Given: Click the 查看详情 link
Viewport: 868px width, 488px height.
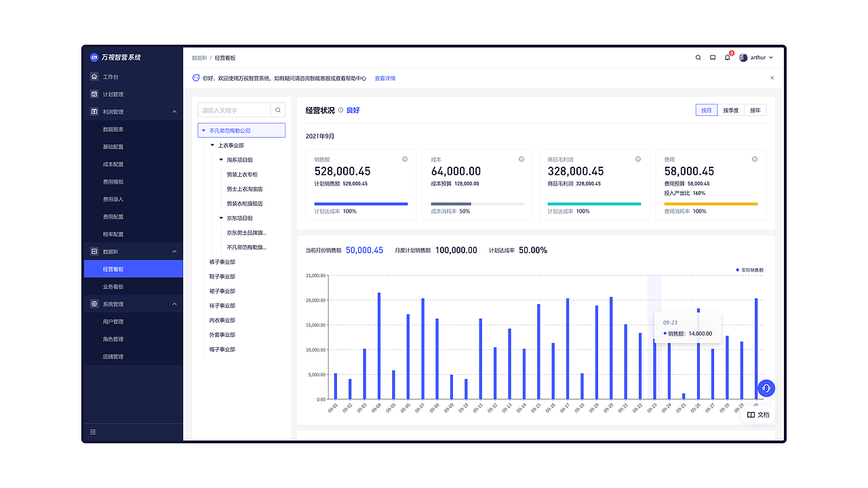Looking at the screenshot, I should [x=385, y=78].
